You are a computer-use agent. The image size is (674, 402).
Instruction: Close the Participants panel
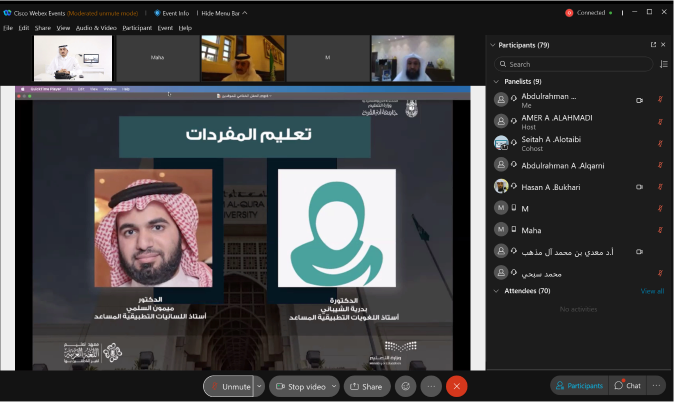click(x=663, y=45)
